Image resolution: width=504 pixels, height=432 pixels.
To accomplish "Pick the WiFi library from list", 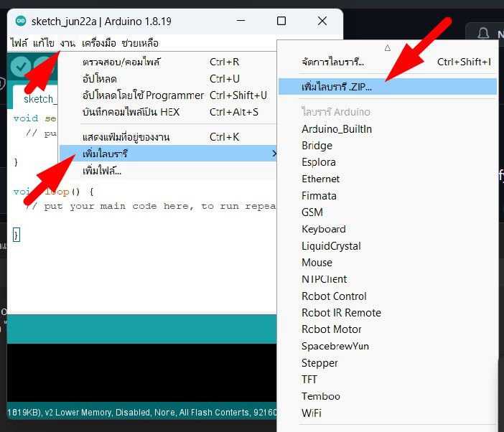I will point(312,413).
